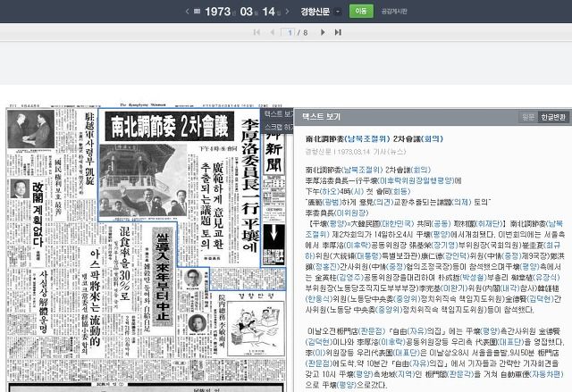Choose 텍스트 보기 in the popup menu
Screen dimensions: 572x392
[278, 114]
